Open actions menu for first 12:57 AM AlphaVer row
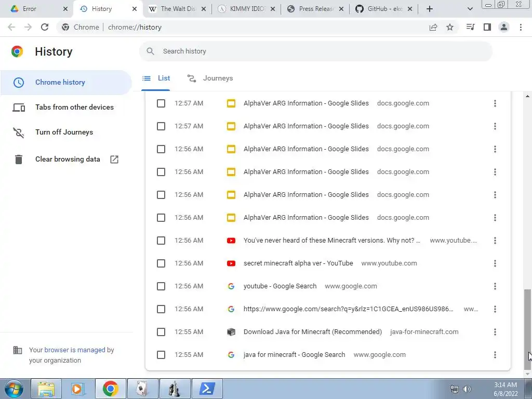Screen dimensions: 532x399 tap(495, 103)
